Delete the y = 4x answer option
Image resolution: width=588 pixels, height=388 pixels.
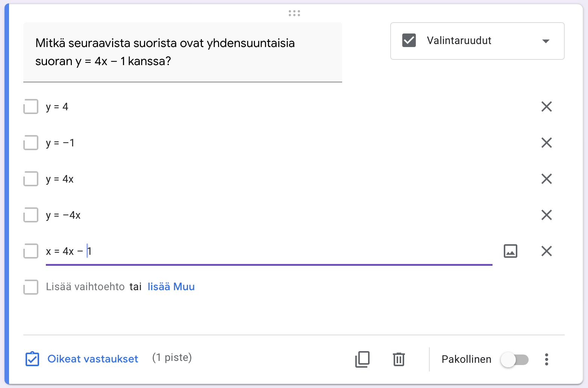tap(546, 179)
